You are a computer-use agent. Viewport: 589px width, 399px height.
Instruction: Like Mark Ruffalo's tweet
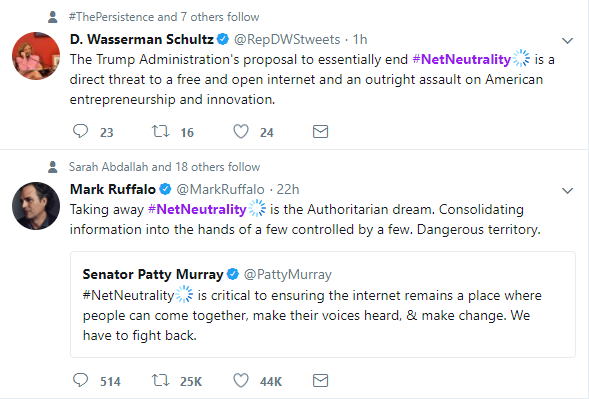click(241, 381)
